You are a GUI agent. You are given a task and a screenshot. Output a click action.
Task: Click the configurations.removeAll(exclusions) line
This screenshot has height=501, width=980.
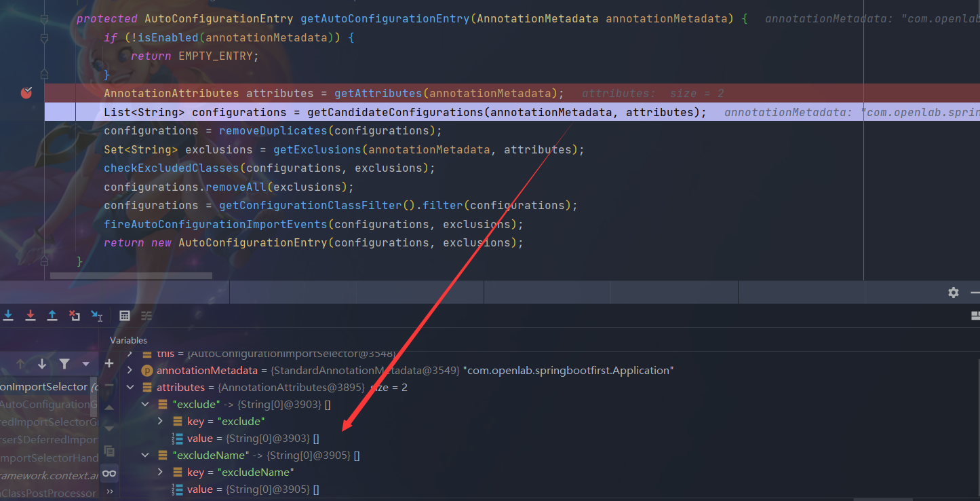coord(229,187)
